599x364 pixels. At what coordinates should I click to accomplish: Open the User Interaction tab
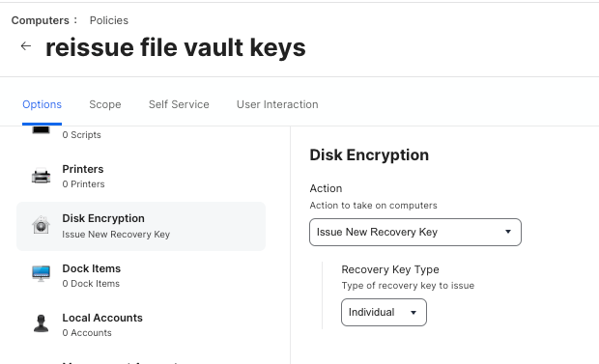[277, 104]
